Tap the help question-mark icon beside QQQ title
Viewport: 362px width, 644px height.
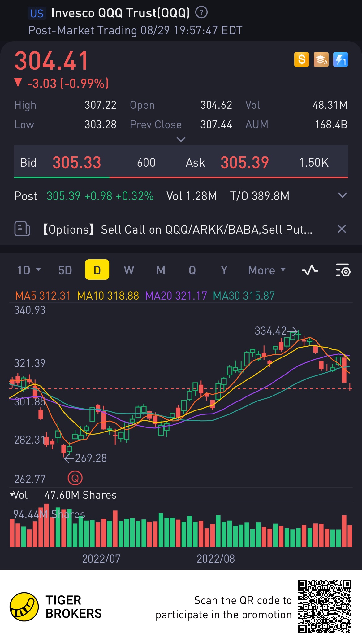coord(201,13)
